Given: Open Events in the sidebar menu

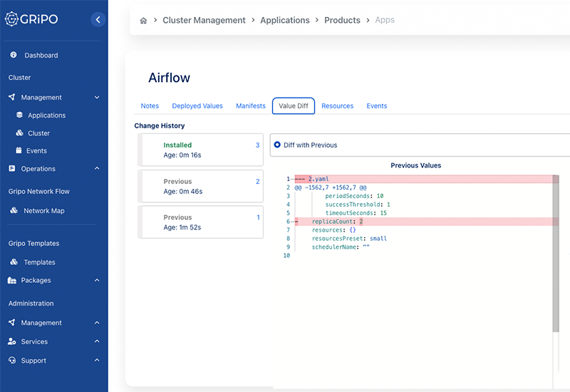Looking at the screenshot, I should tap(36, 150).
